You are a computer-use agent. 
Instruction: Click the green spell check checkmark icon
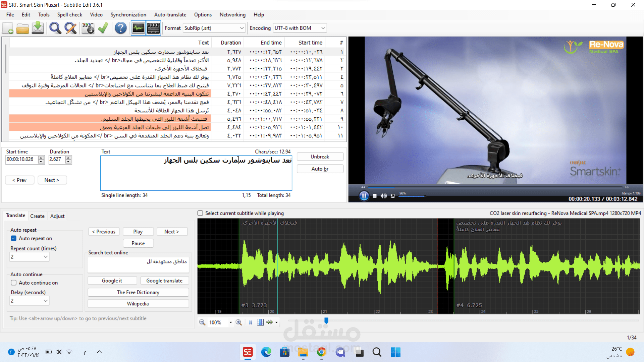pos(103,28)
